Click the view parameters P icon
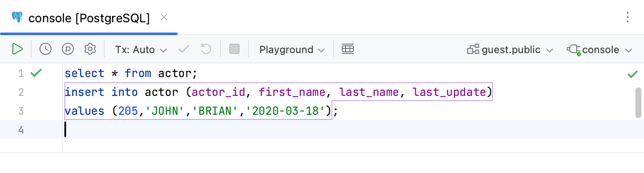644x173 pixels. tap(68, 49)
